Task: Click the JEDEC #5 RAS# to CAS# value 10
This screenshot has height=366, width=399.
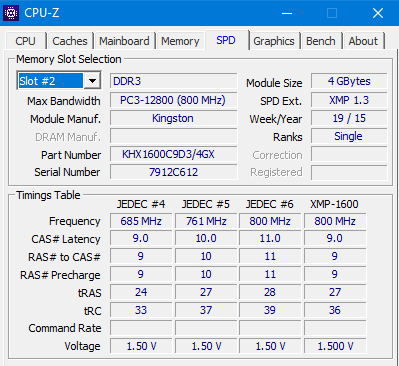Action: pyautogui.click(x=206, y=256)
